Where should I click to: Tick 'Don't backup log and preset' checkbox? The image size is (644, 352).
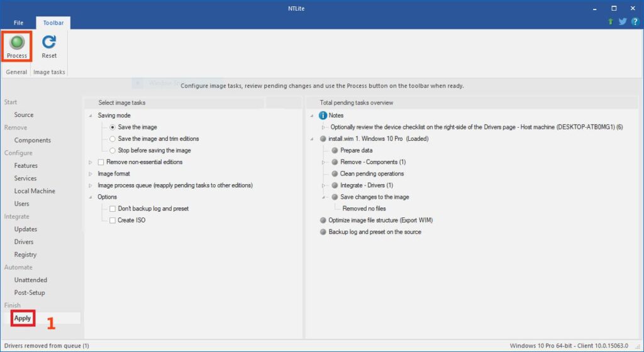coord(113,209)
